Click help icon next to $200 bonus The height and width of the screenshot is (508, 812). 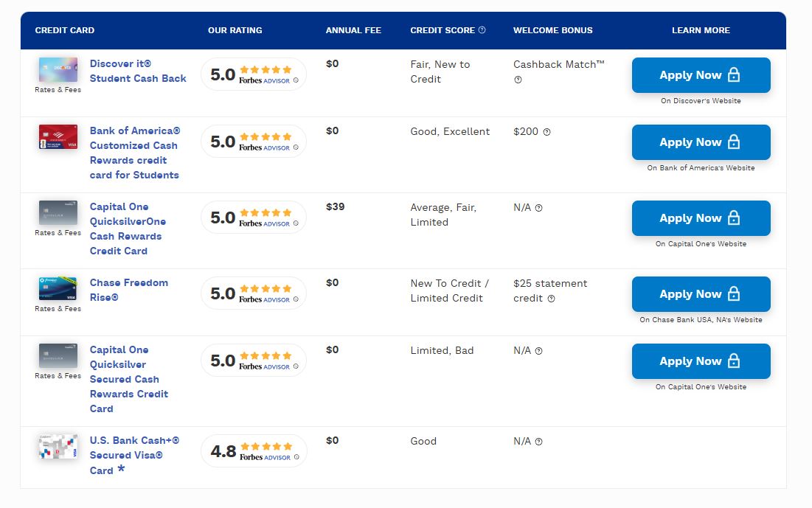click(x=546, y=132)
